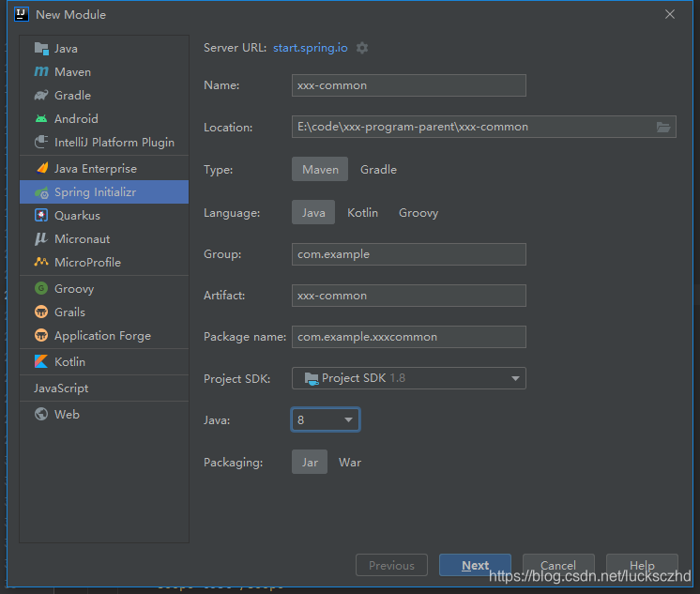
Task: Browse for location with folder icon
Action: (663, 128)
